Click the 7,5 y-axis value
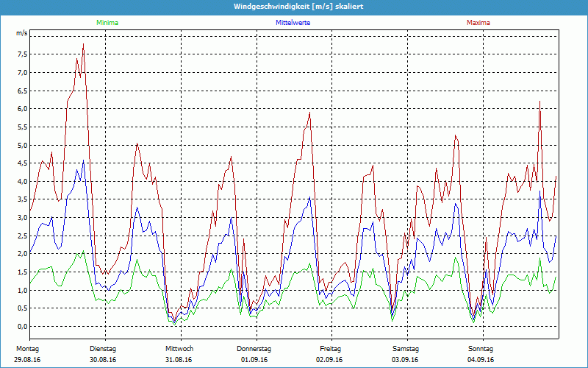 pyautogui.click(x=22, y=54)
